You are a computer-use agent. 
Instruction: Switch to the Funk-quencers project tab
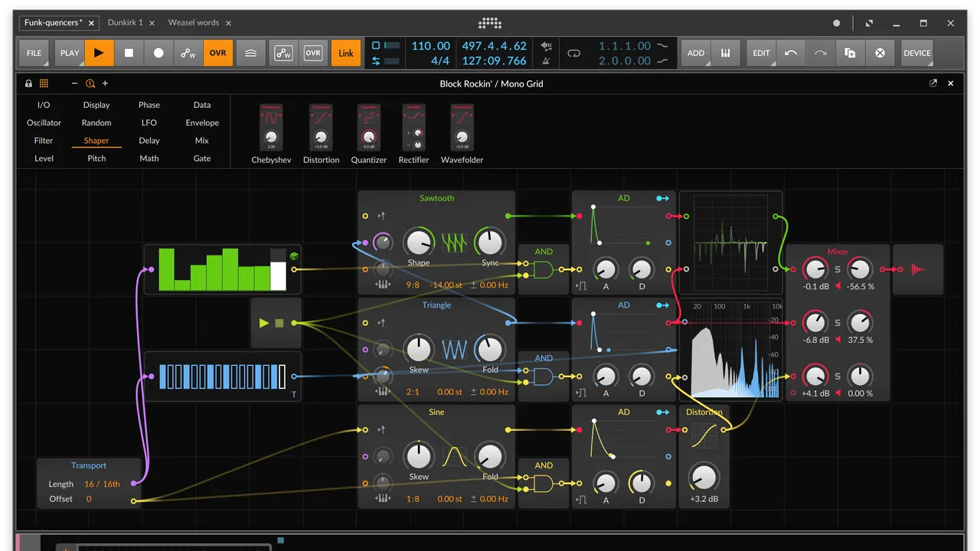pyautogui.click(x=53, y=22)
